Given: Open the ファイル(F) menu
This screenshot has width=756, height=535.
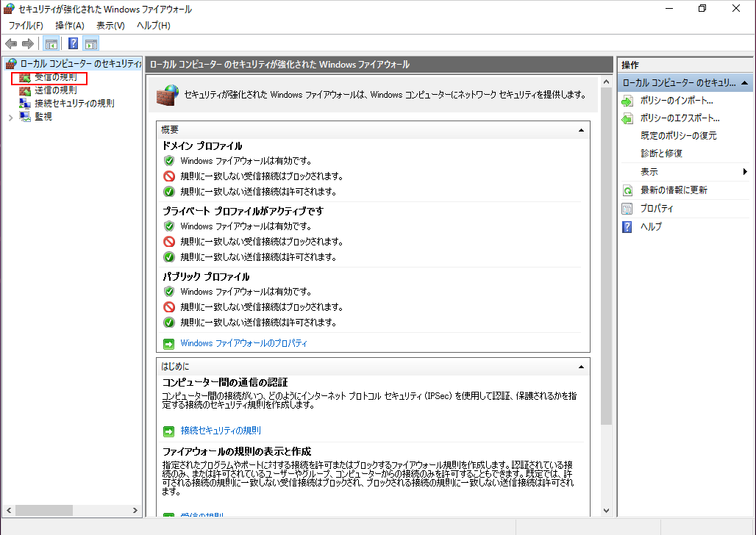Looking at the screenshot, I should click(x=26, y=26).
